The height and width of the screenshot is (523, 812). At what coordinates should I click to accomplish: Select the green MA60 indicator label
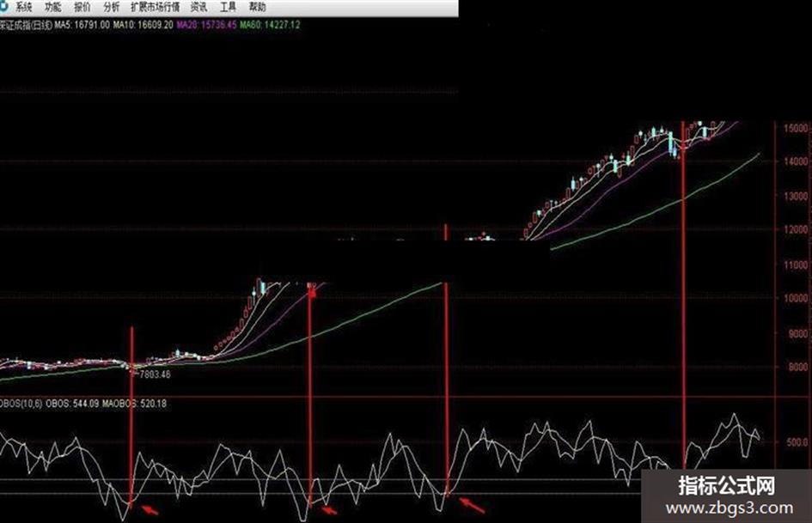pyautogui.click(x=270, y=25)
